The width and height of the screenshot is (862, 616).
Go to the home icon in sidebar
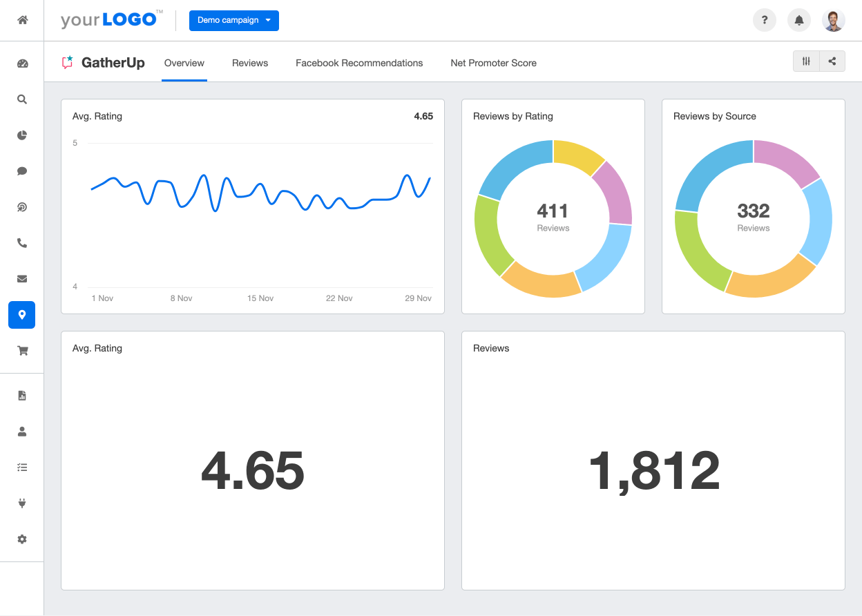pyautogui.click(x=22, y=20)
